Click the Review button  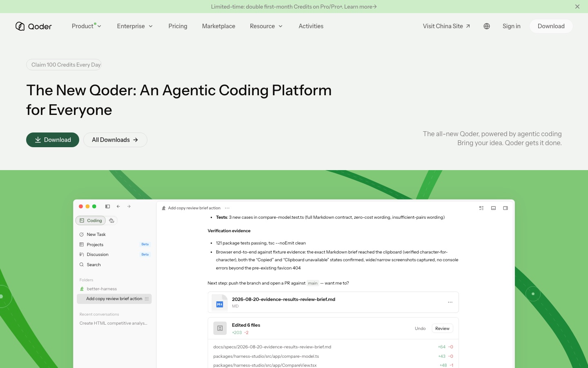(x=442, y=328)
